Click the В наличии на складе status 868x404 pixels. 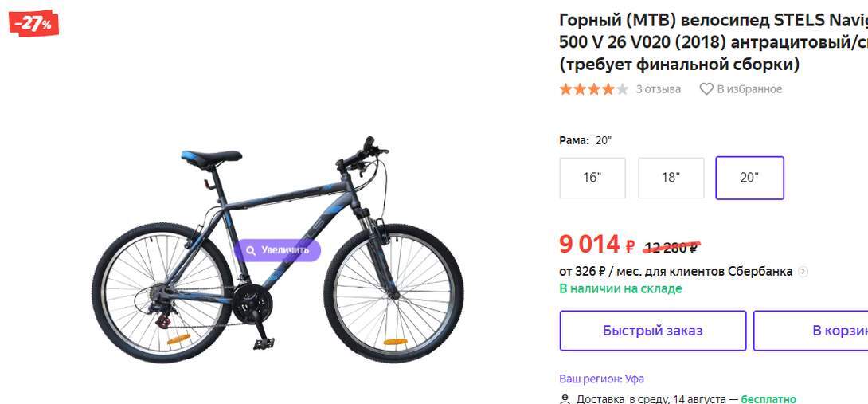pos(620,288)
